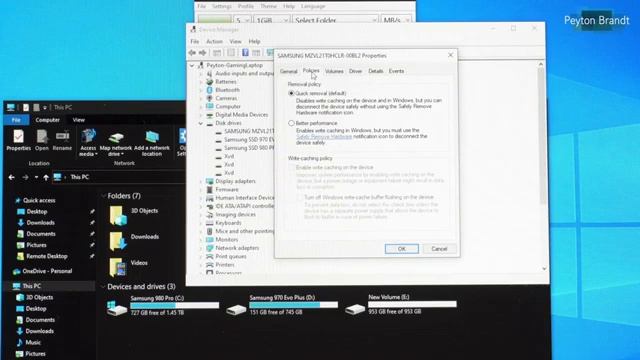Select Downloads folder in Folders list

click(134, 241)
